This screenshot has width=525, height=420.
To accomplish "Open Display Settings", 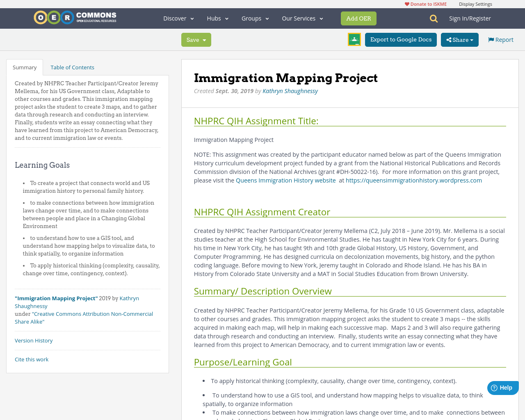I will 475,3.
